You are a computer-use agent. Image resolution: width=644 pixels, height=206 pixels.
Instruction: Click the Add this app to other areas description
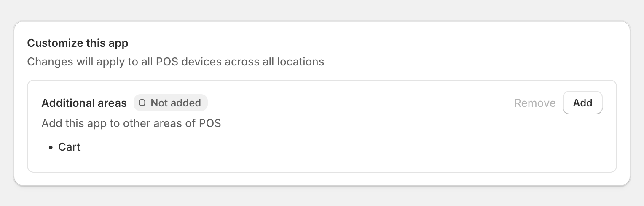coord(131,124)
